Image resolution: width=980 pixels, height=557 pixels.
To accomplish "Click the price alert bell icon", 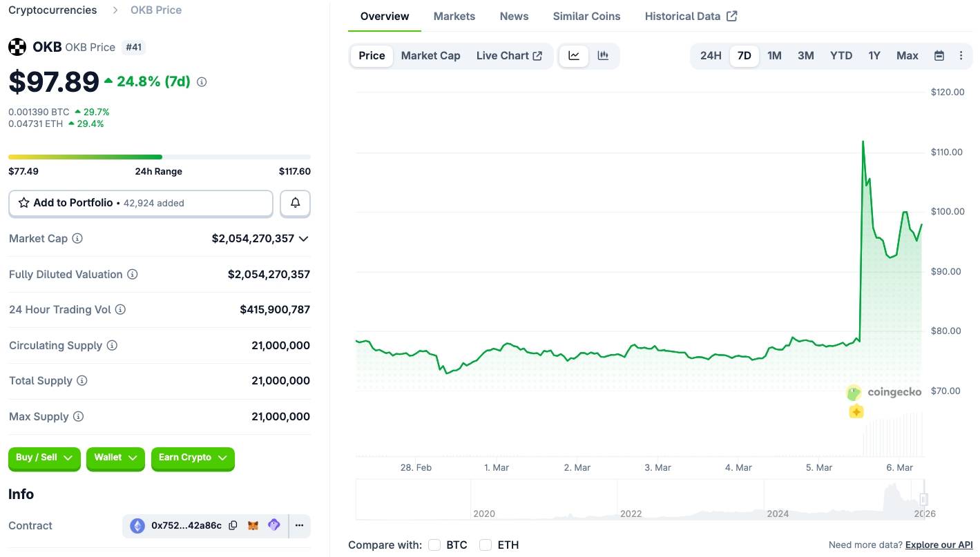I will [x=295, y=203].
